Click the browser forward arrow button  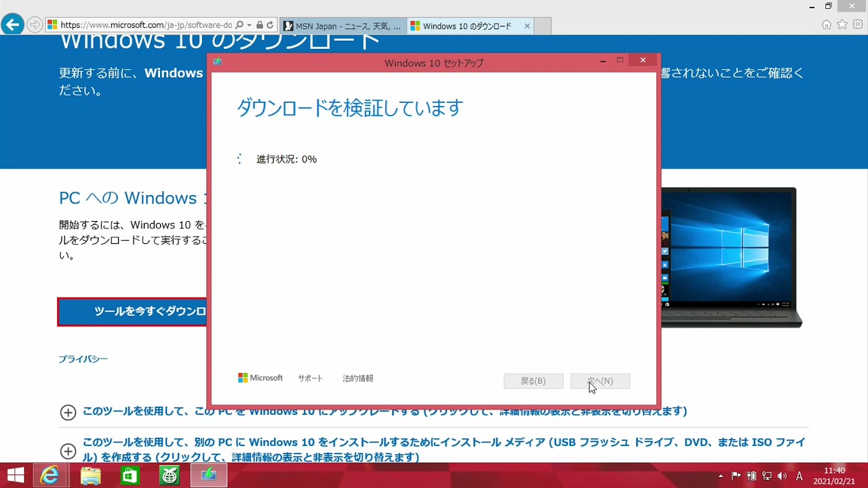pos(35,25)
